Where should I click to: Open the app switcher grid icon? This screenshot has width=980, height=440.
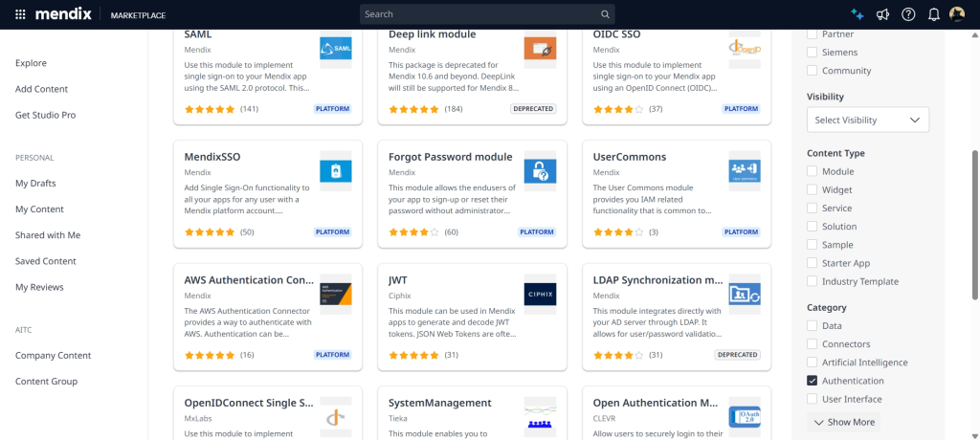pos(20,14)
